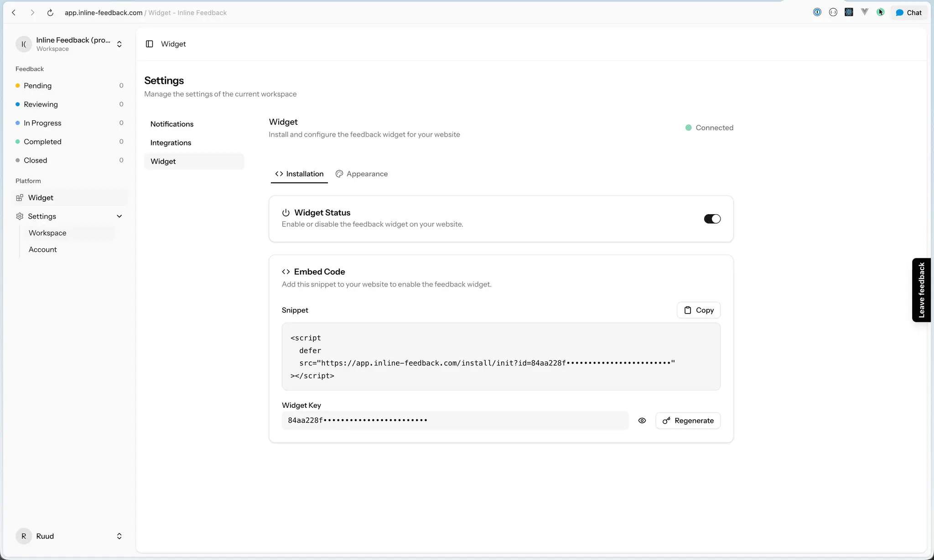
Task: Click the Widget Key field
Action: pyautogui.click(x=455, y=421)
